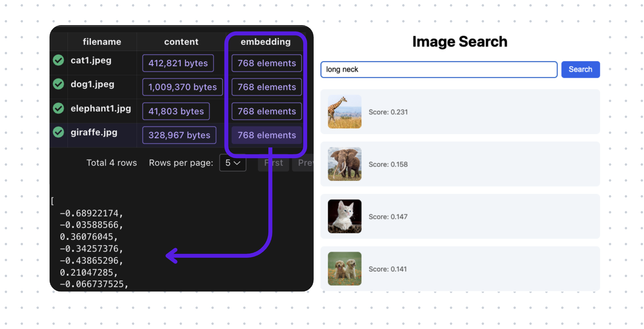Open the giraffe result thumbnail
Screen dimensions: 644x329
point(345,112)
